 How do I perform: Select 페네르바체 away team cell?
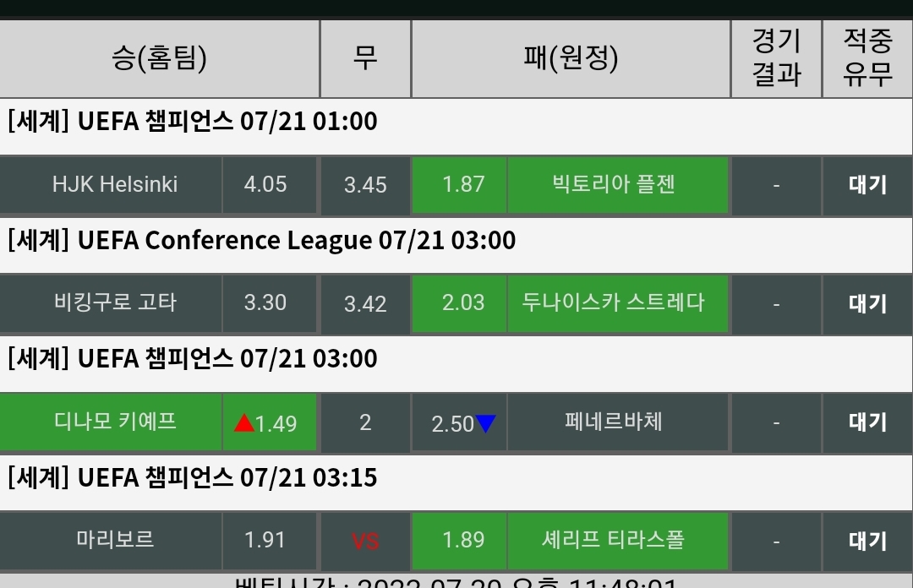pos(614,422)
